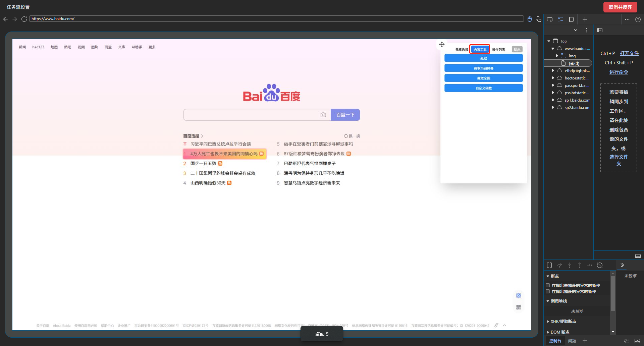
Task: Collapse the www.baidu.c... tree node
Action: tap(553, 49)
